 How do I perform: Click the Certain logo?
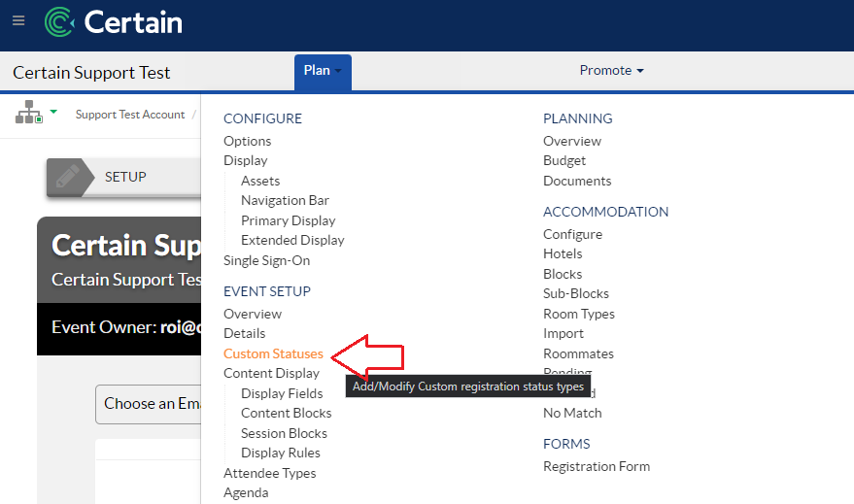[114, 22]
